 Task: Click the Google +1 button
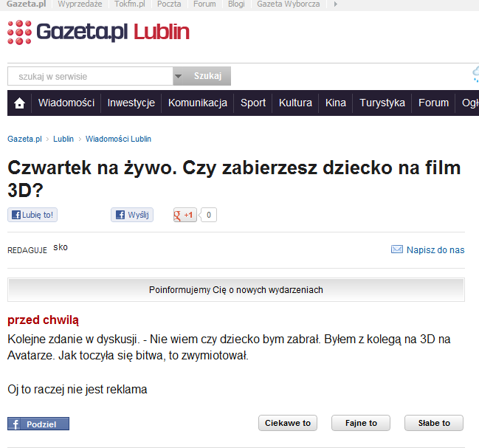(x=185, y=216)
